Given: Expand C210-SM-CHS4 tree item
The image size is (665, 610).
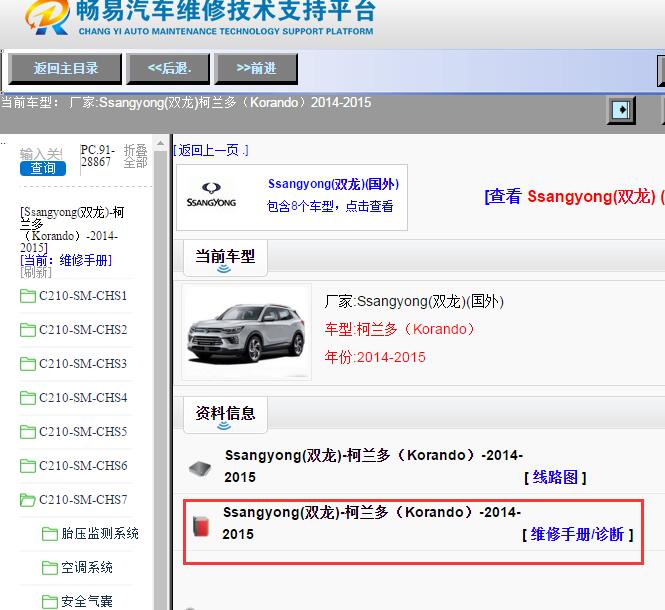Looking at the screenshot, I should (x=83, y=397).
